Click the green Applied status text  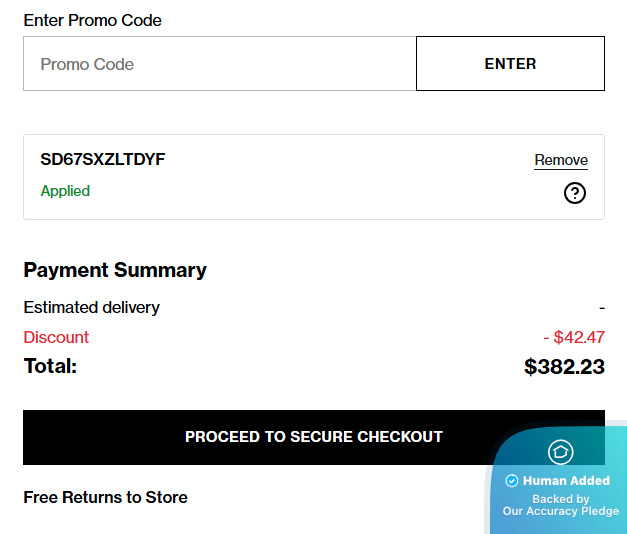pos(65,191)
